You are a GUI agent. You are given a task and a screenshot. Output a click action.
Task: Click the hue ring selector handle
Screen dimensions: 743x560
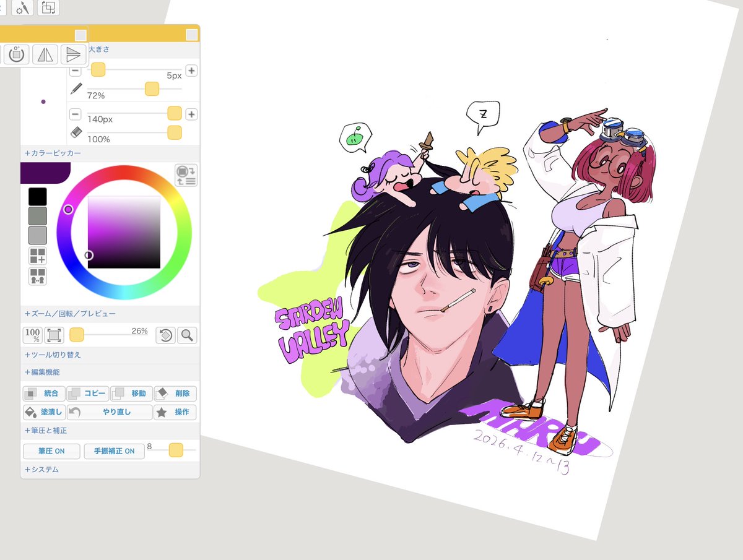pos(68,210)
